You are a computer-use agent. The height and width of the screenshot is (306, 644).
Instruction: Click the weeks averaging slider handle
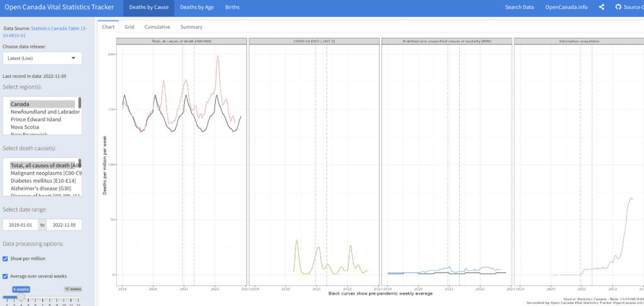pyautogui.click(x=21, y=297)
